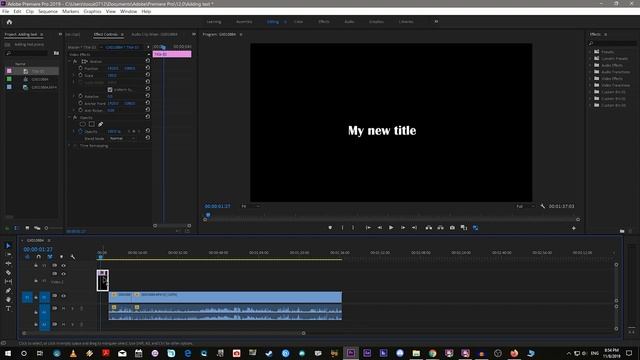Open the Graphics menu
The height and width of the screenshot is (360, 640).
tap(92, 11)
